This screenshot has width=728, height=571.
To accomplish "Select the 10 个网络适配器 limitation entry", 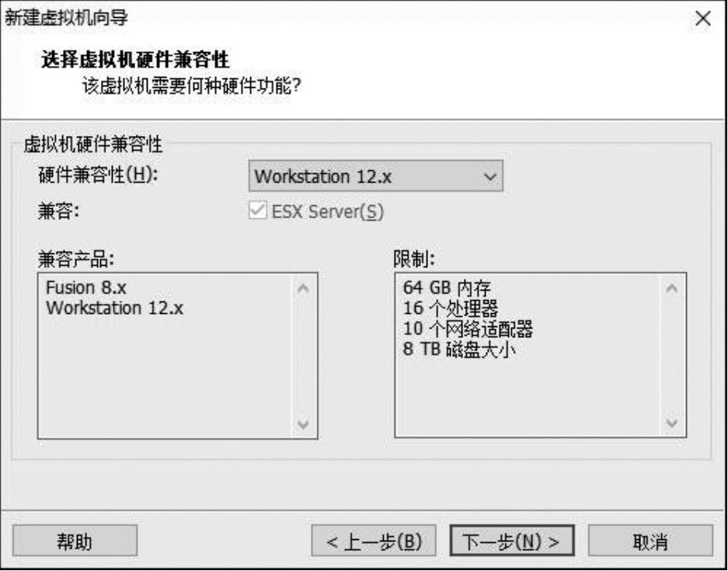I will click(x=468, y=329).
